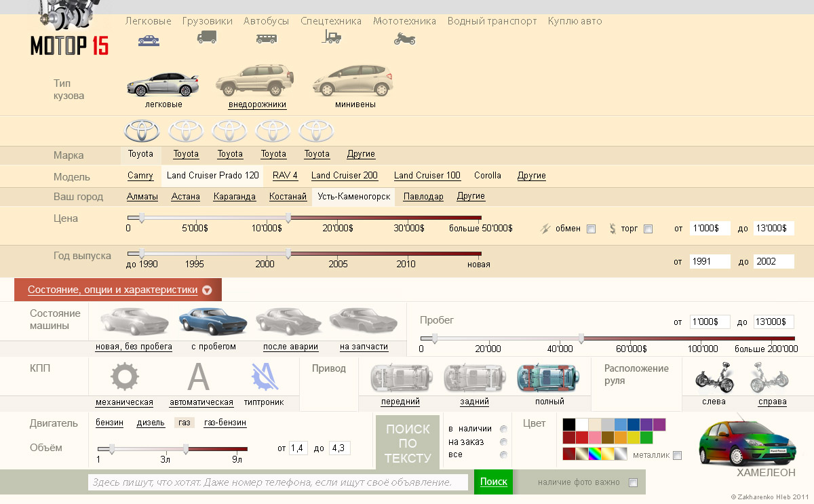Select the truck icon under Грузовики

(x=207, y=37)
